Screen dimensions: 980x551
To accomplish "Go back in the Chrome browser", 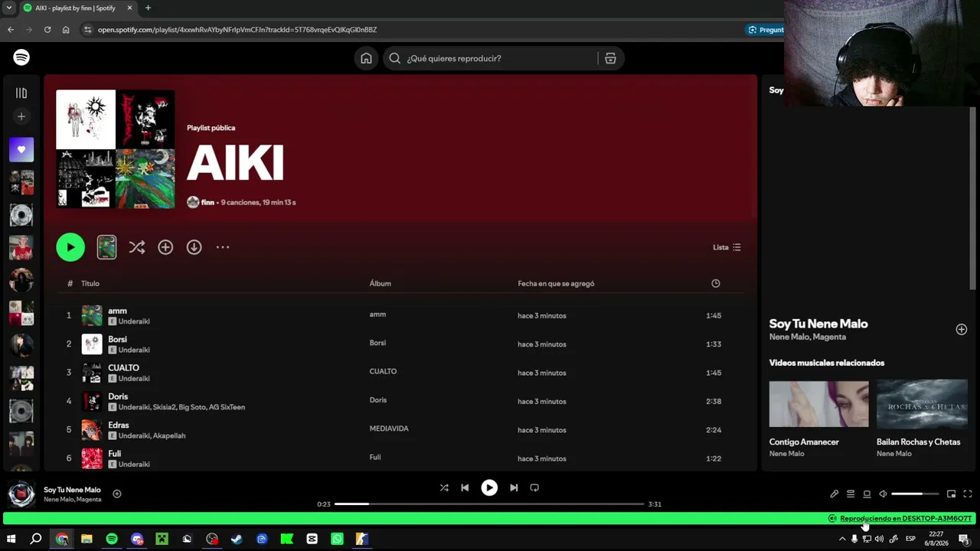I will (x=11, y=30).
